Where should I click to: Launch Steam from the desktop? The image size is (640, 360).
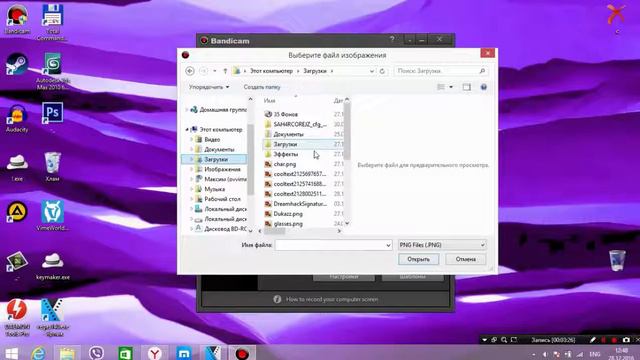(17, 64)
